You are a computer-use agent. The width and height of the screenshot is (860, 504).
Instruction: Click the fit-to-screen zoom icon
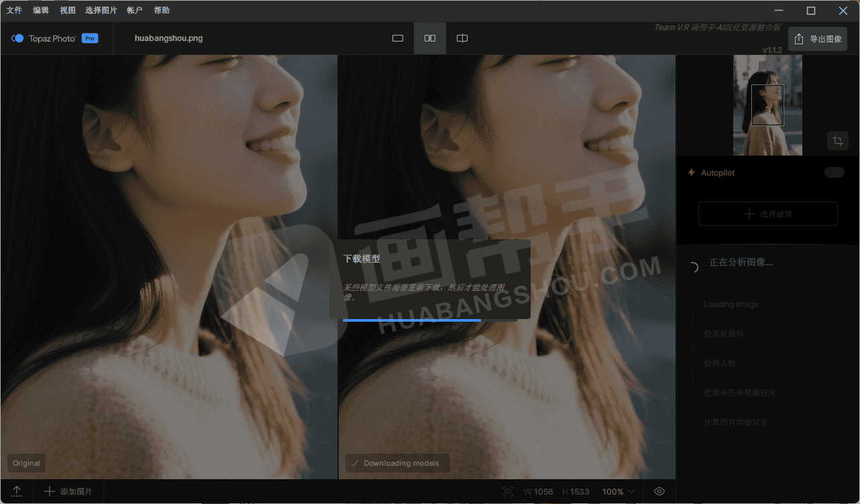[508, 491]
